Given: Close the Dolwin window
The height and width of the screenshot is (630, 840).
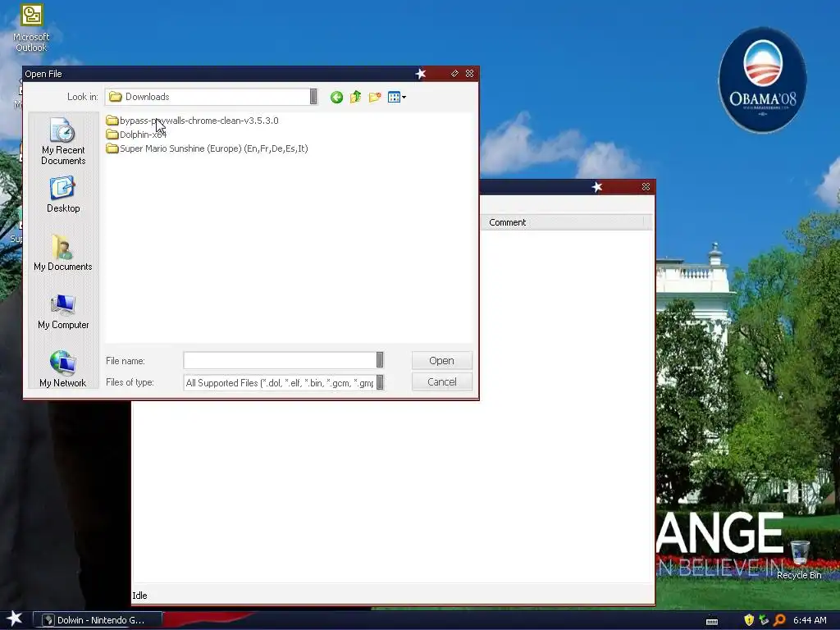Looking at the screenshot, I should click(x=646, y=186).
